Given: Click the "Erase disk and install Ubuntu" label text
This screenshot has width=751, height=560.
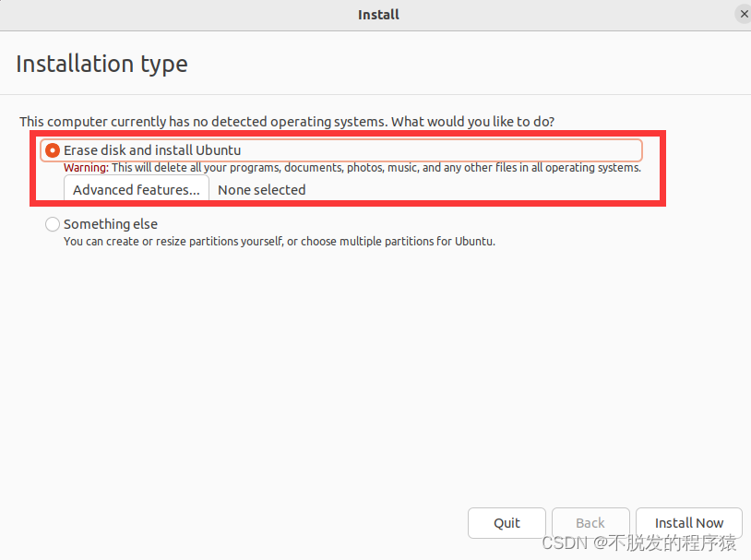Looking at the screenshot, I should coord(152,150).
